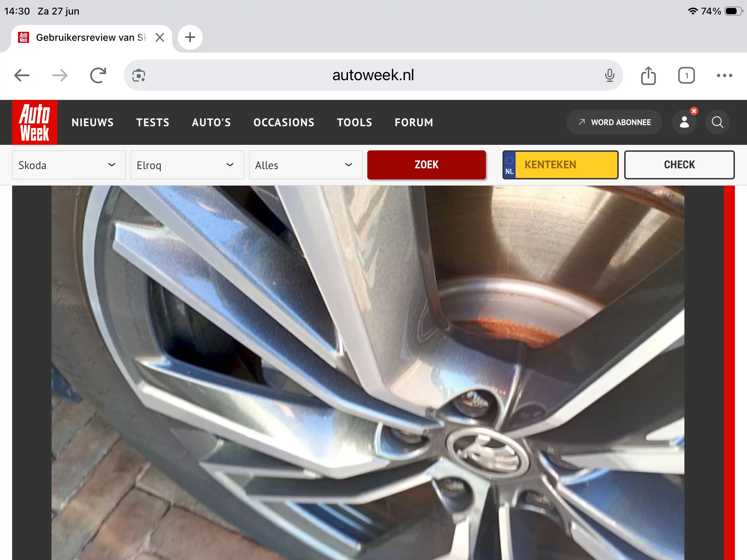Screen dimensions: 747x560
Task: Open the OCCASIONS menu item
Action: pyautogui.click(x=284, y=122)
